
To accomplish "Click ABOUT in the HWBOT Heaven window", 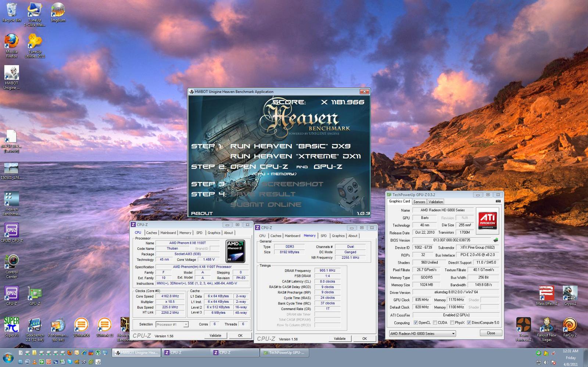I will [202, 213].
